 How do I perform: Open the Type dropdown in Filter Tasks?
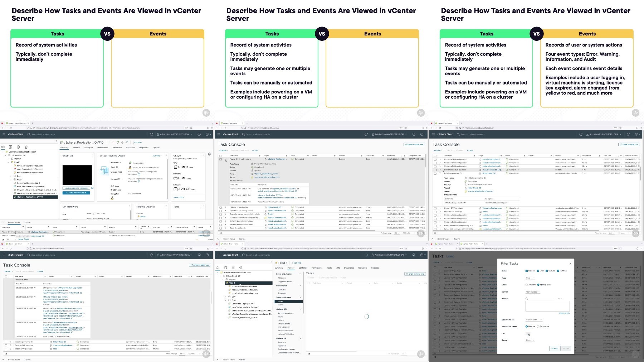pos(530,278)
